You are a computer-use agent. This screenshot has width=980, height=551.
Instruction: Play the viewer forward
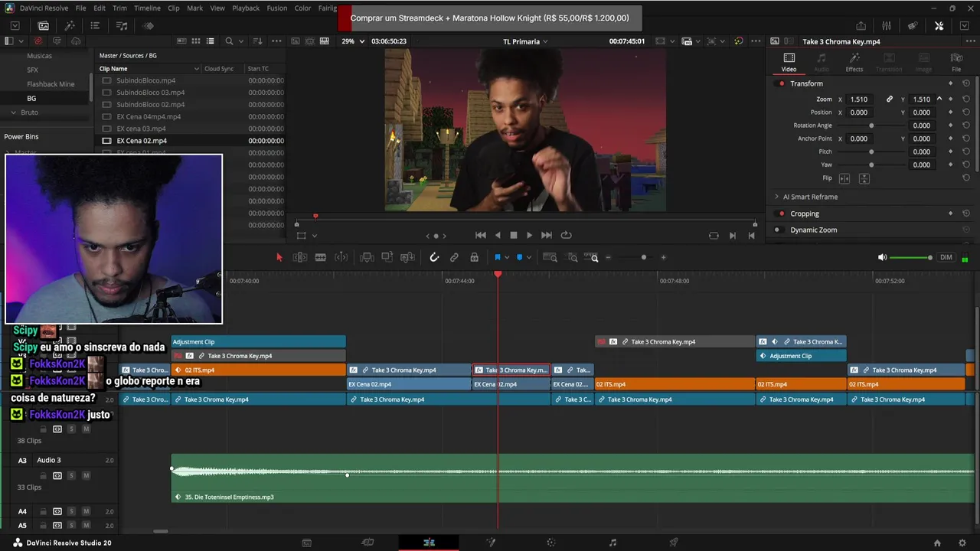pyautogui.click(x=529, y=235)
